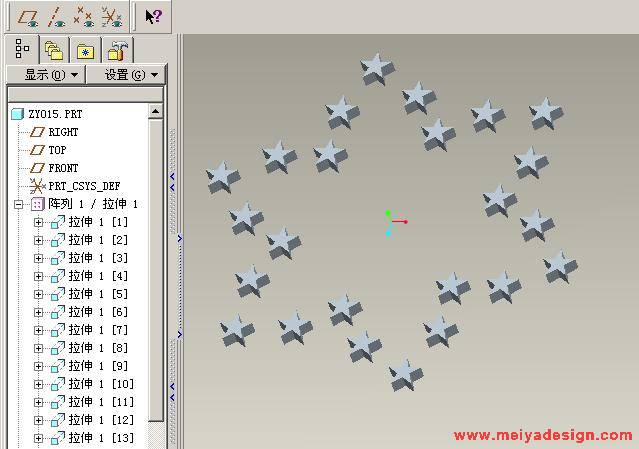Select the bottommost star in viewport
Screen dimensions: 639x449
pyautogui.click(x=406, y=375)
